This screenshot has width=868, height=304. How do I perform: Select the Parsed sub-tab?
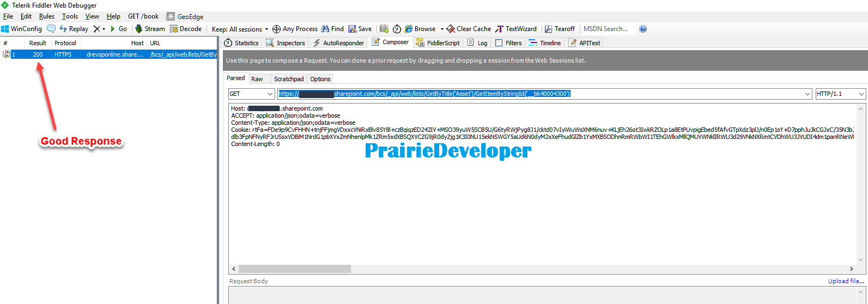[x=236, y=78]
